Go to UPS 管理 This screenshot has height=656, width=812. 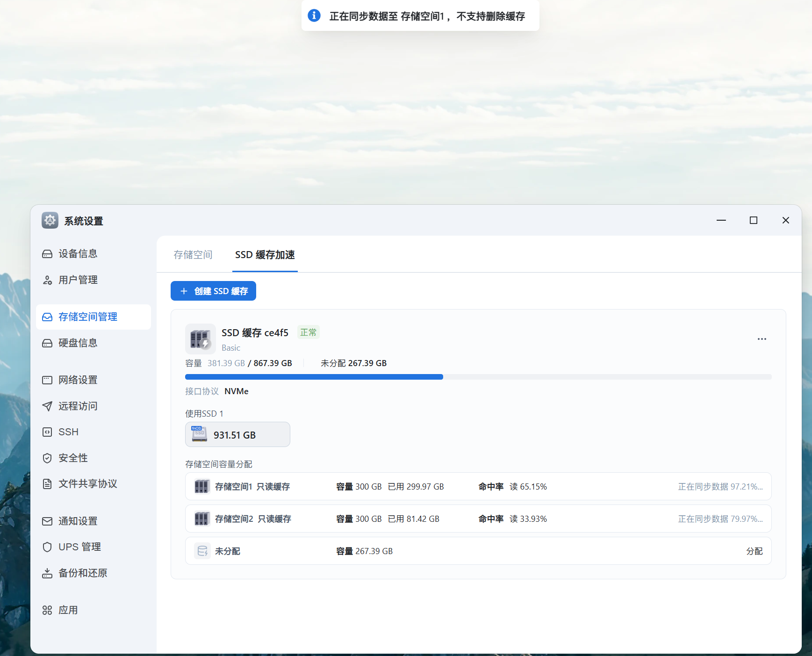(x=93, y=547)
